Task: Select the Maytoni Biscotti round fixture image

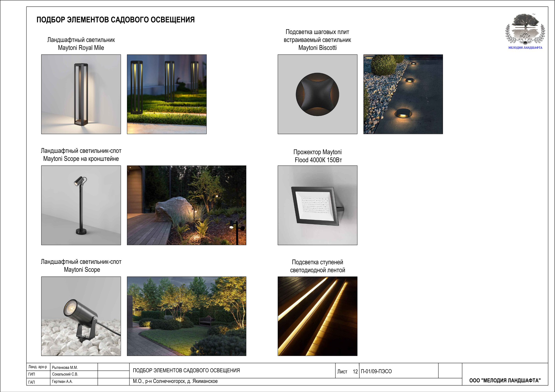Action: (x=317, y=94)
